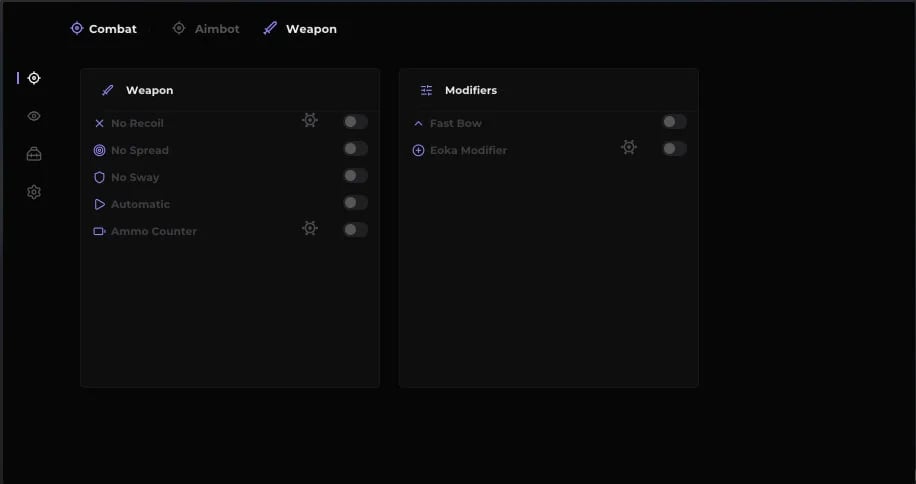Click the shield icon beside No Sway
This screenshot has width=916, height=484.
[99, 177]
